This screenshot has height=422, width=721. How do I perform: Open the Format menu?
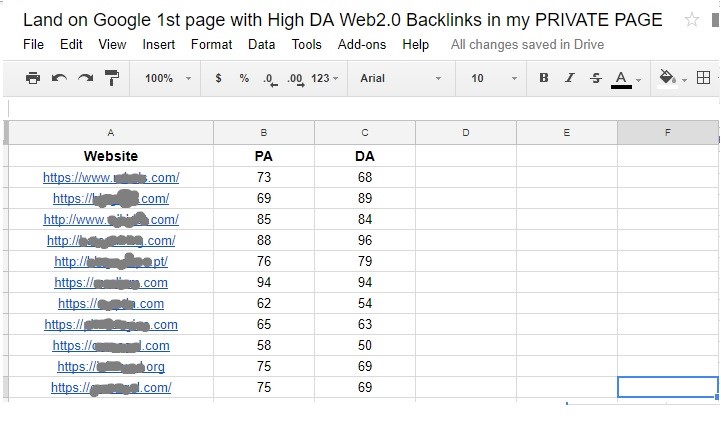pyautogui.click(x=211, y=44)
